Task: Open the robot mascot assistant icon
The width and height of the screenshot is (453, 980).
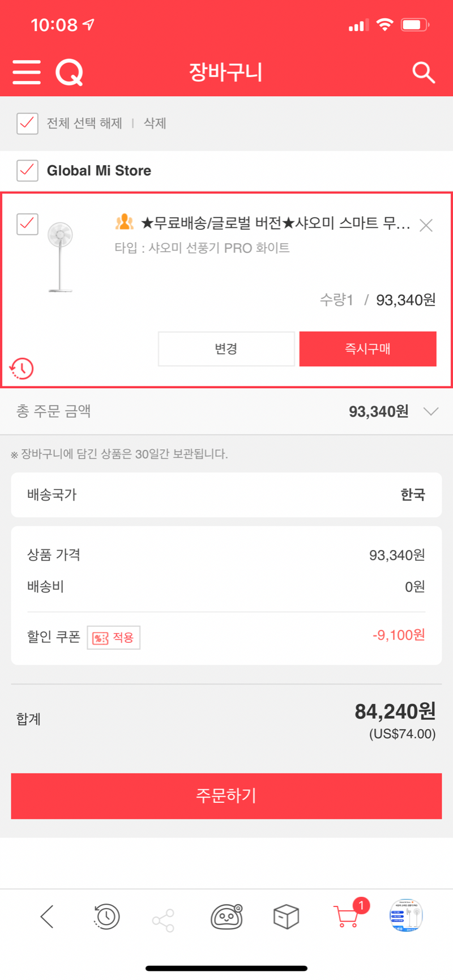Action: tap(226, 917)
